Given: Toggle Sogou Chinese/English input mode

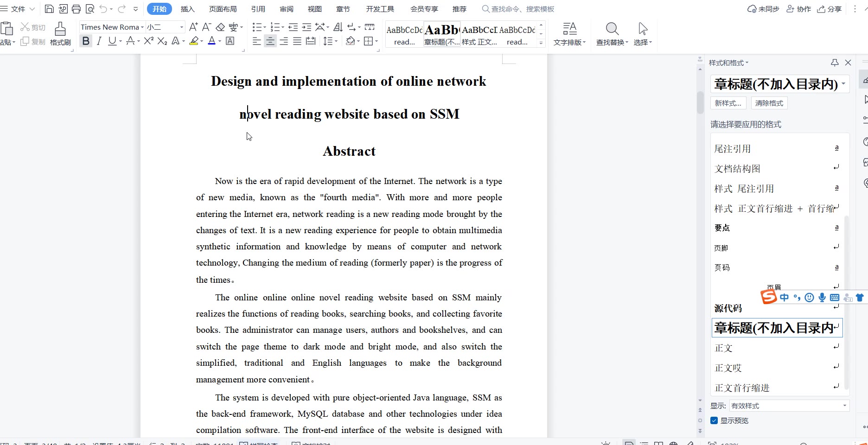Looking at the screenshot, I should (x=785, y=298).
